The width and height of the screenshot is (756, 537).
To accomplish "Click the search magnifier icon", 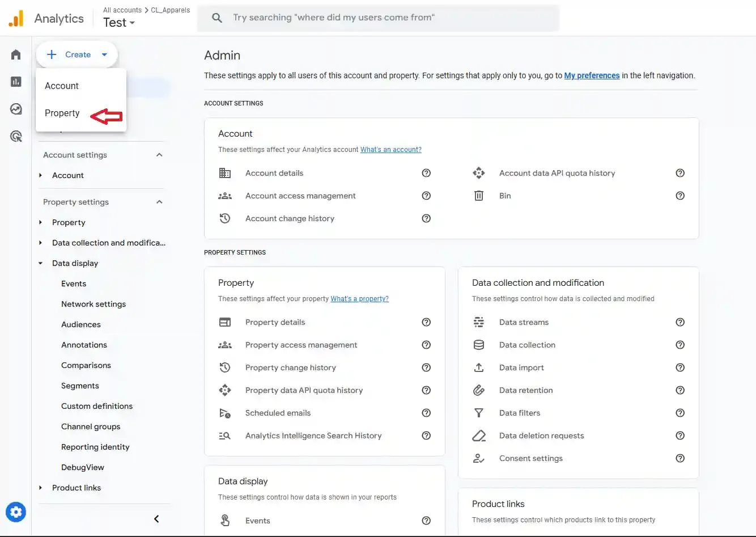I will pos(217,18).
